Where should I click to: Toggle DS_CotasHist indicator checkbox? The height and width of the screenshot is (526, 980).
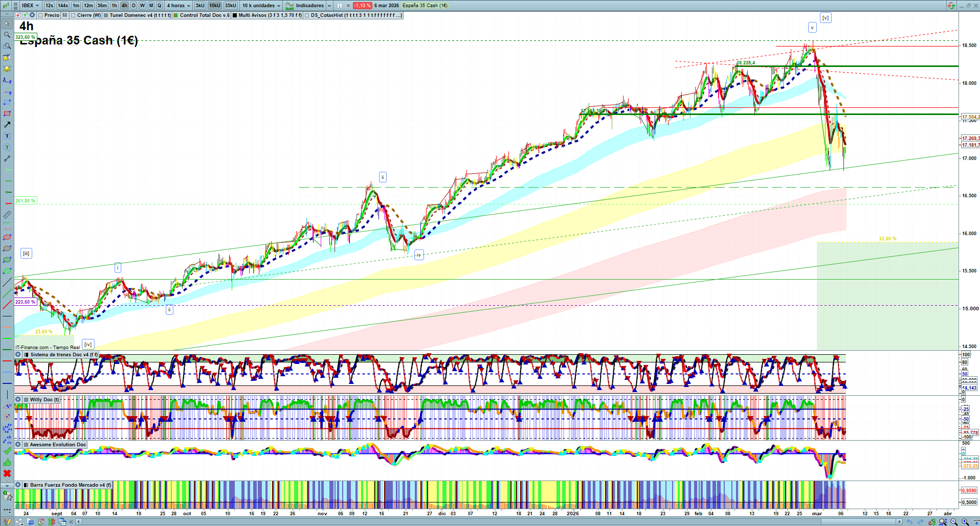pyautogui.click(x=307, y=15)
